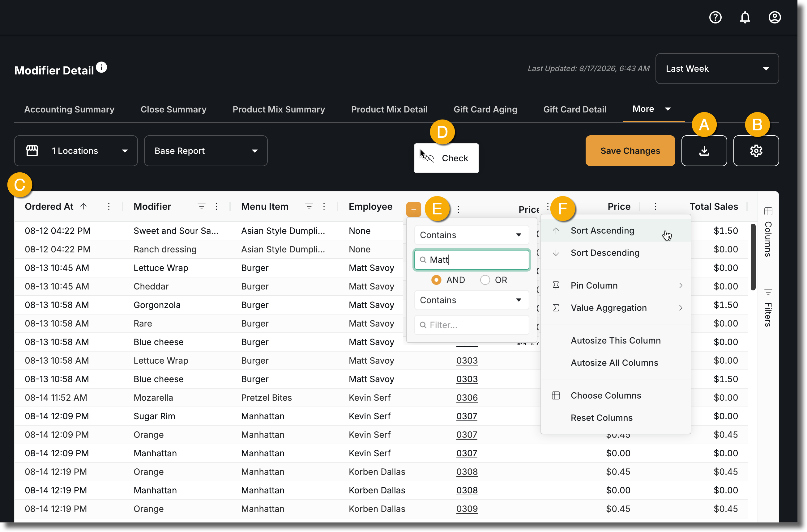807x532 pixels.
Task: Select Autosize All Columns
Action: click(x=616, y=363)
